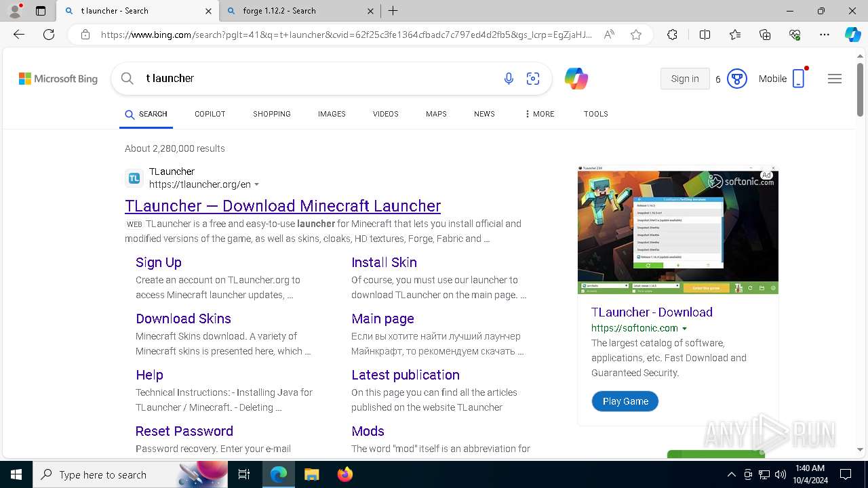Click the search magnifier in Bing box
Screen dimensions: 868x488
(x=127, y=79)
